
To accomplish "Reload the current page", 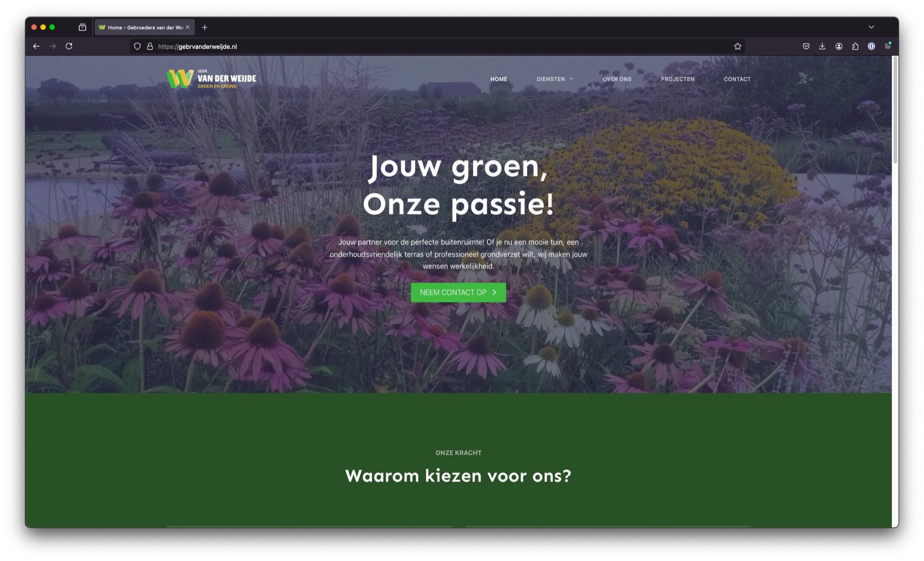I will coord(69,46).
